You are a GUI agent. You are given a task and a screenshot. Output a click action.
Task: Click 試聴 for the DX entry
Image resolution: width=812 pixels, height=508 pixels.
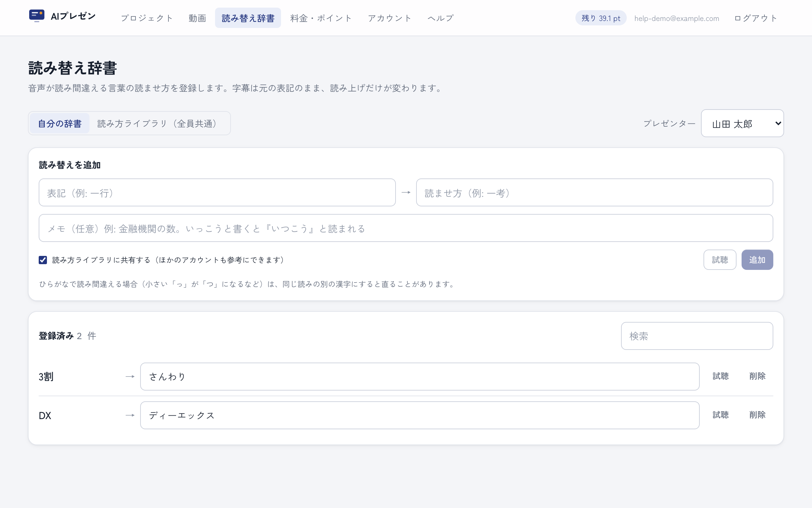720,415
